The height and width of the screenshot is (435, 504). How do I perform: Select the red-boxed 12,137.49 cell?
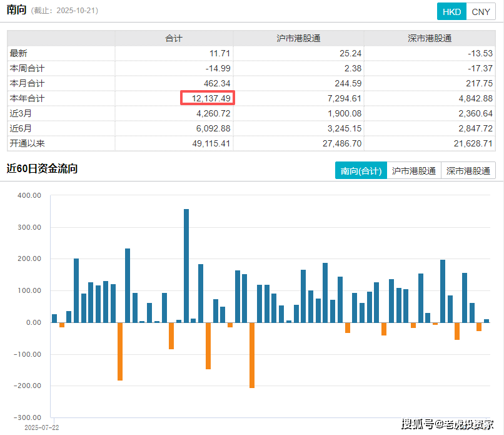point(208,98)
